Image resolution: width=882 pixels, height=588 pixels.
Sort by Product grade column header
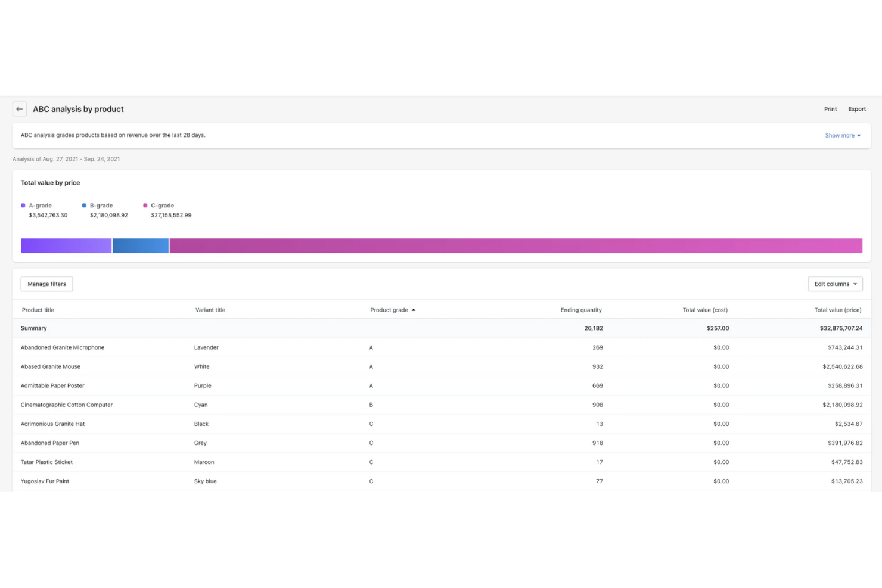pyautogui.click(x=389, y=310)
